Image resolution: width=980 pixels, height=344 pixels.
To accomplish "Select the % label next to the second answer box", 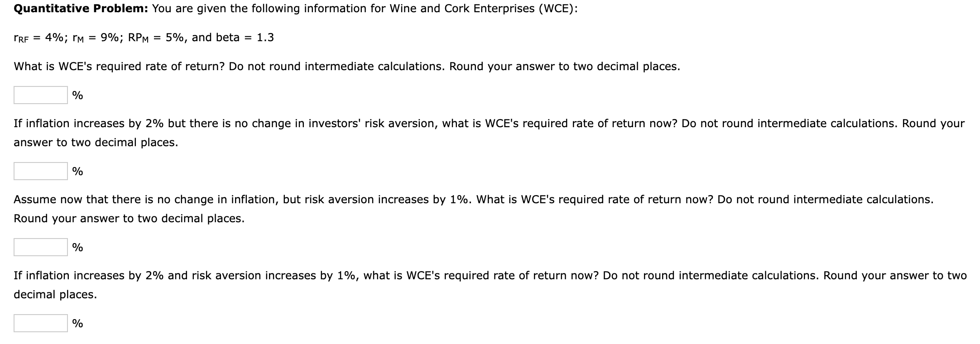I will [x=77, y=171].
